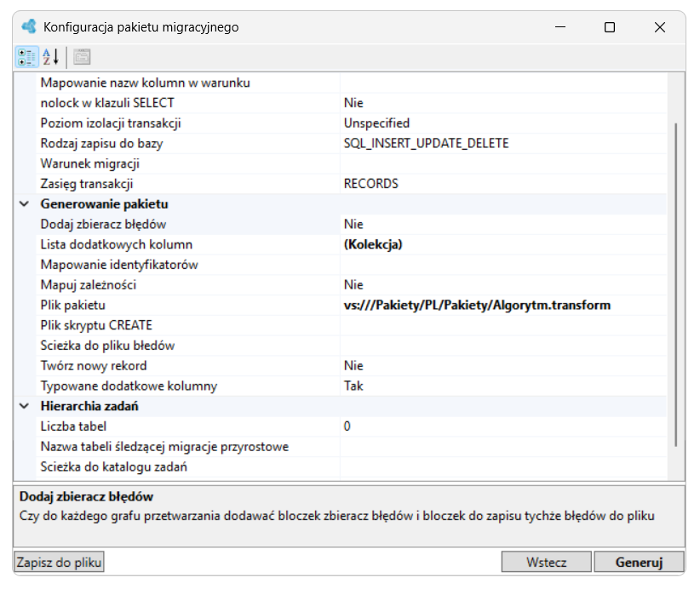The height and width of the screenshot is (589, 700).
Task: Go back with the Wstecz button
Action: tap(547, 562)
